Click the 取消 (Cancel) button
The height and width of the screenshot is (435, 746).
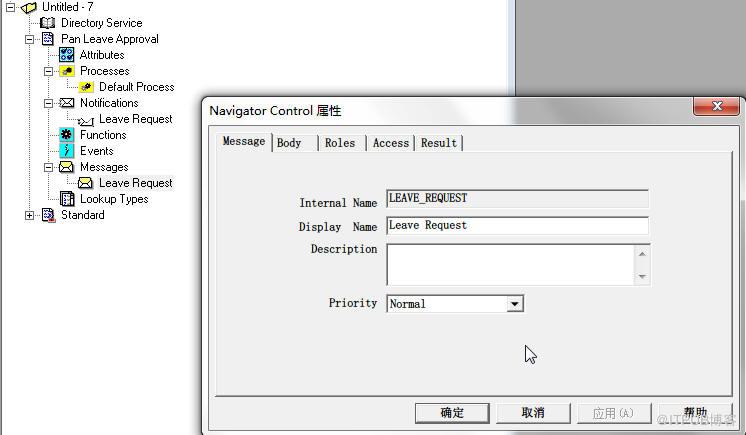pyautogui.click(x=533, y=413)
